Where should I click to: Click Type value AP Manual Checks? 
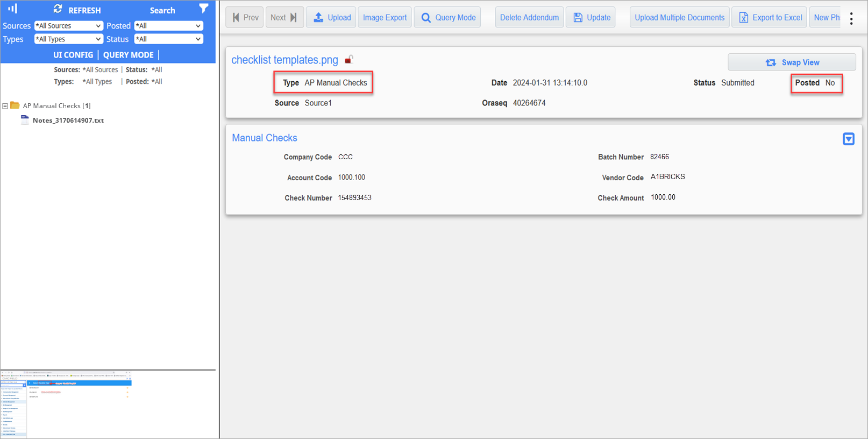[x=336, y=83]
